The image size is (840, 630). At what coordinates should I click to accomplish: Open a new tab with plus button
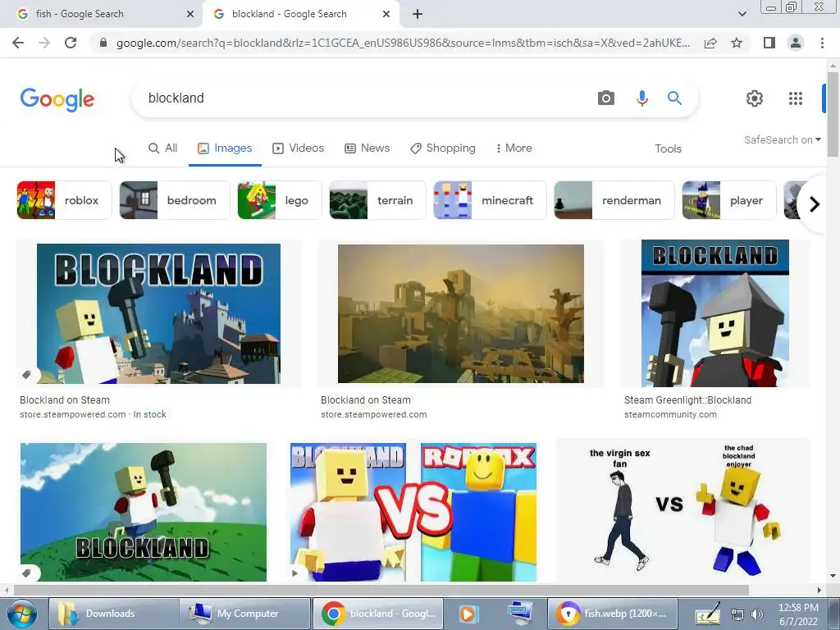point(418,14)
